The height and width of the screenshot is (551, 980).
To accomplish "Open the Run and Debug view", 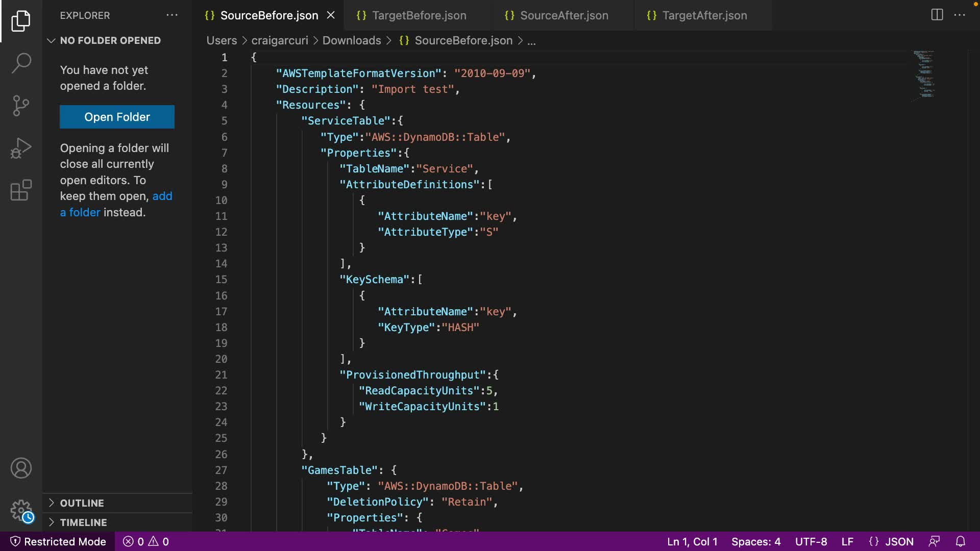I will (21, 148).
